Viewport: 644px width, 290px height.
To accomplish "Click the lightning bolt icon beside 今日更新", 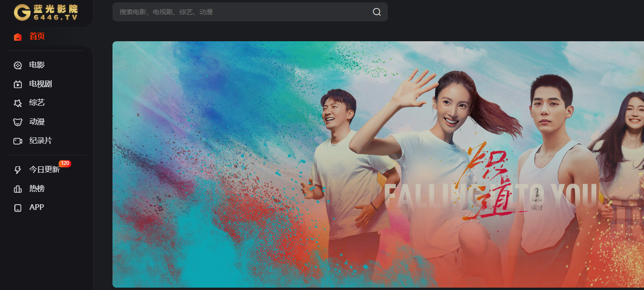I will point(18,170).
